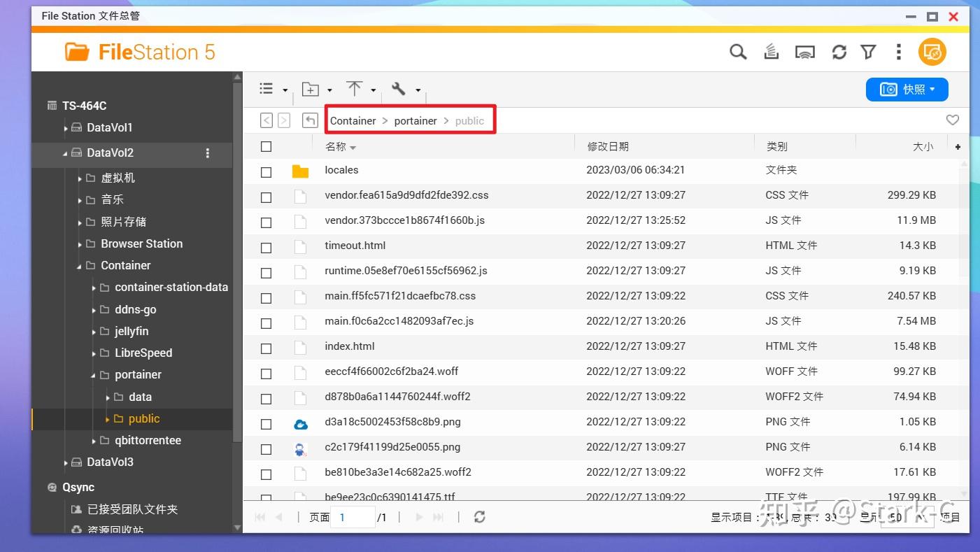Check the box next to index.html

(x=266, y=347)
